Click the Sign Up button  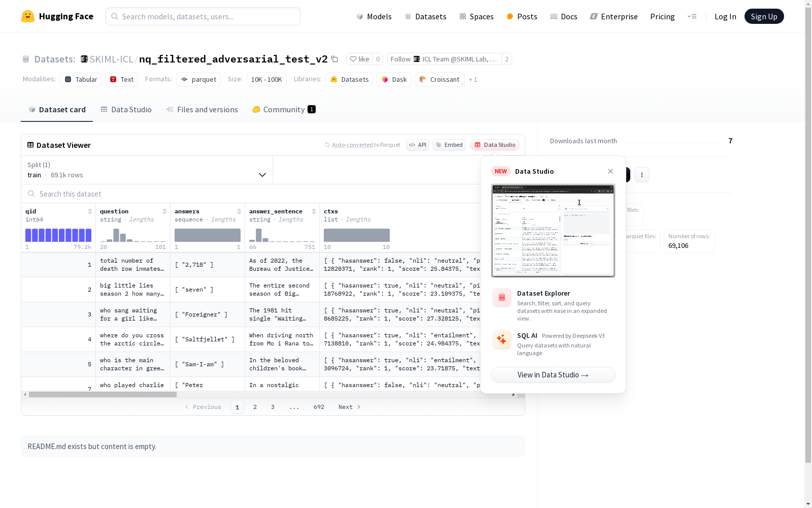point(764,16)
